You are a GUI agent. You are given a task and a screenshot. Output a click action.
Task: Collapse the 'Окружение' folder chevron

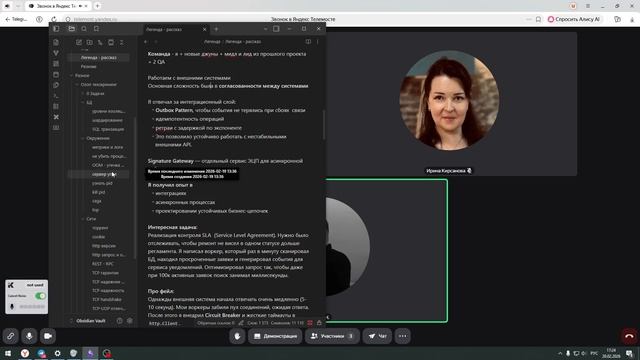[83, 138]
